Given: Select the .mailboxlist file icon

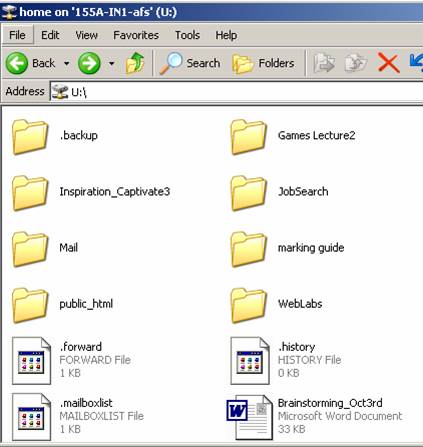Looking at the screenshot, I should [x=31, y=417].
